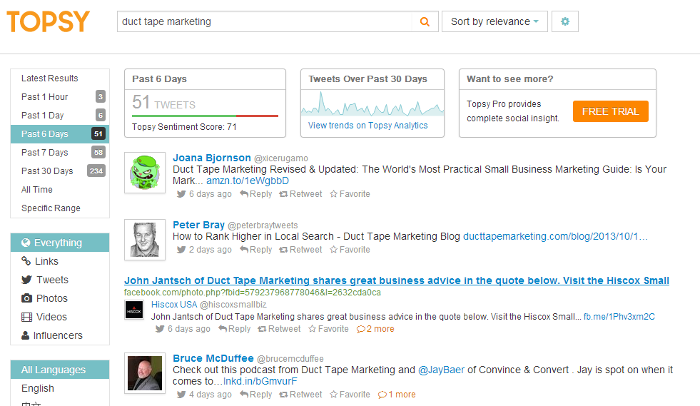Expand the 2 more replies link
Viewport: 700px width, 406px height.
click(x=375, y=329)
